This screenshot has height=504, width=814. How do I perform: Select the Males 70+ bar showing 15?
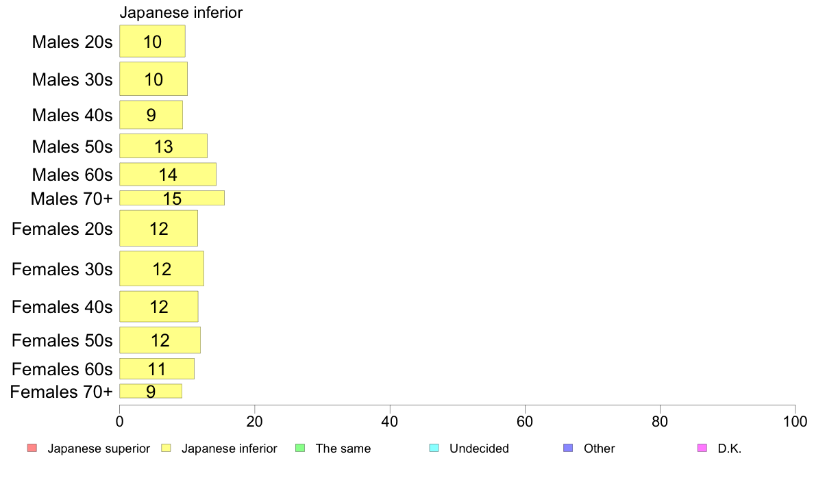[172, 198]
